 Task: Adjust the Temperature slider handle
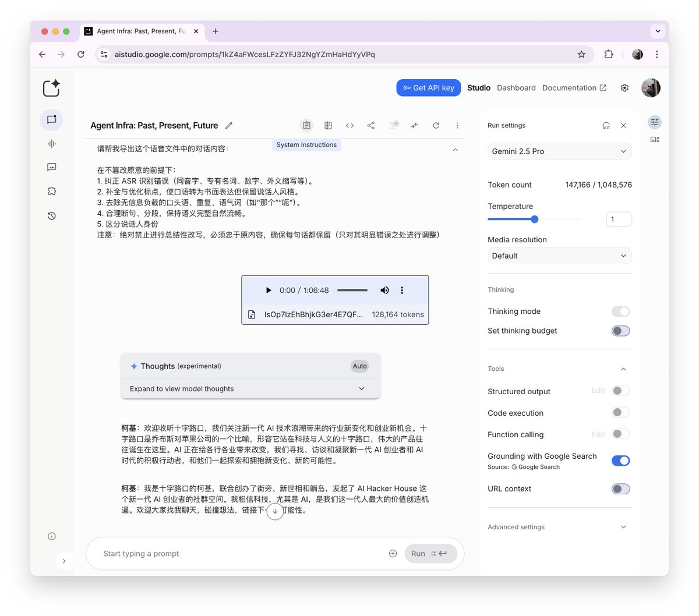coord(535,220)
